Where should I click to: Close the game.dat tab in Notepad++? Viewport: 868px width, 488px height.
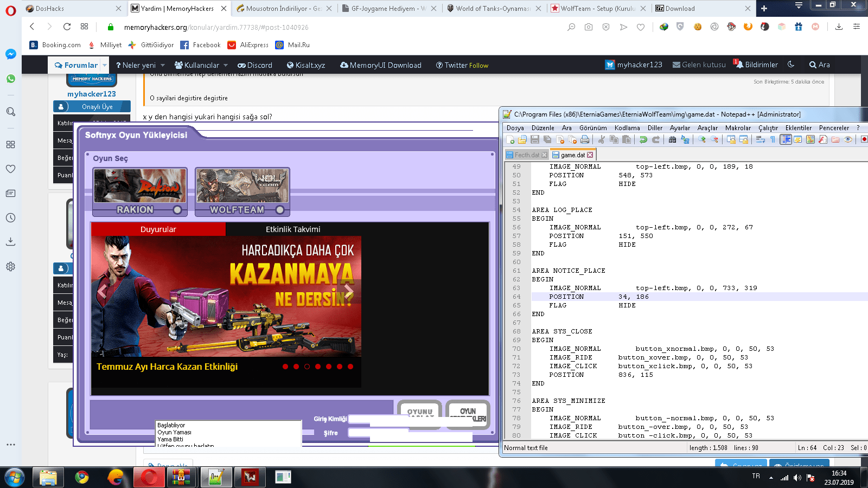click(x=590, y=155)
